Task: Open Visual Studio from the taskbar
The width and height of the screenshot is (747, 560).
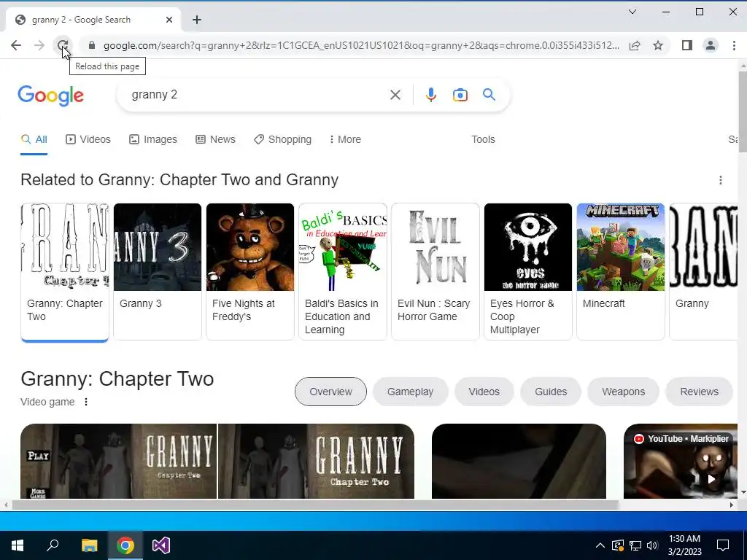Action: 161,545
